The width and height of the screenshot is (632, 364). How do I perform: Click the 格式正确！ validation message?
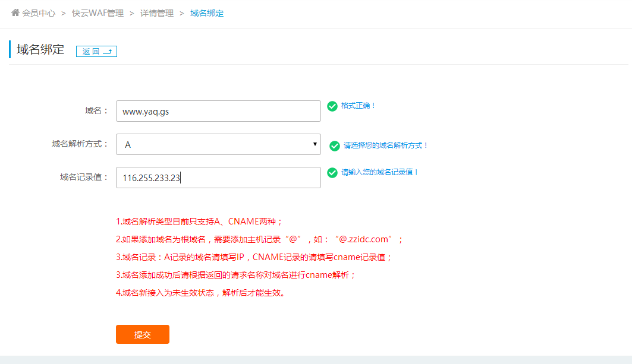coord(359,106)
